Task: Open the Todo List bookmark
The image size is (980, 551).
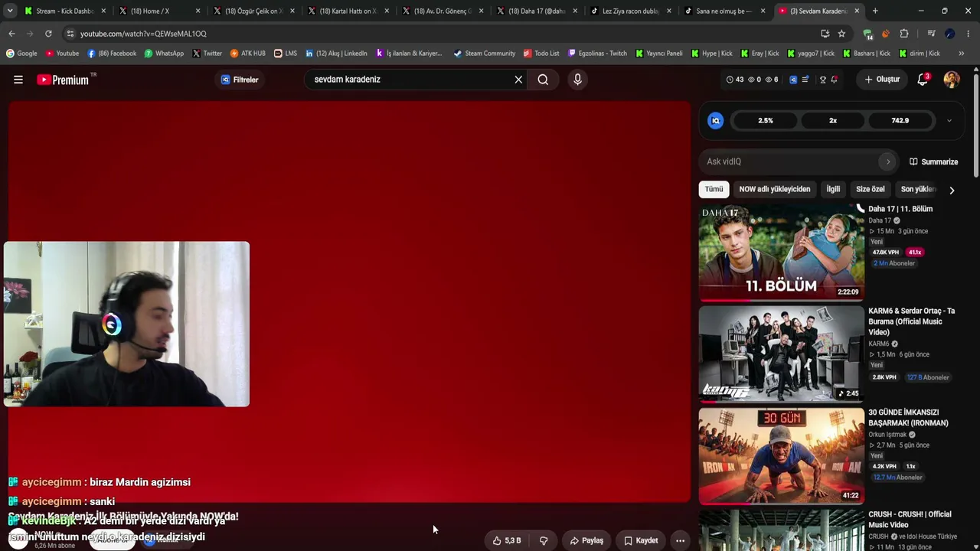Action: (x=541, y=54)
